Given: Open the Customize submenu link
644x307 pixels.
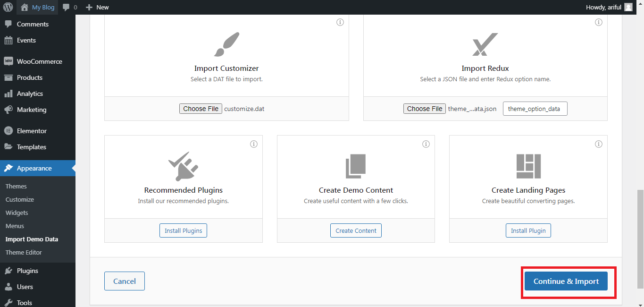Looking at the screenshot, I should (20, 199).
